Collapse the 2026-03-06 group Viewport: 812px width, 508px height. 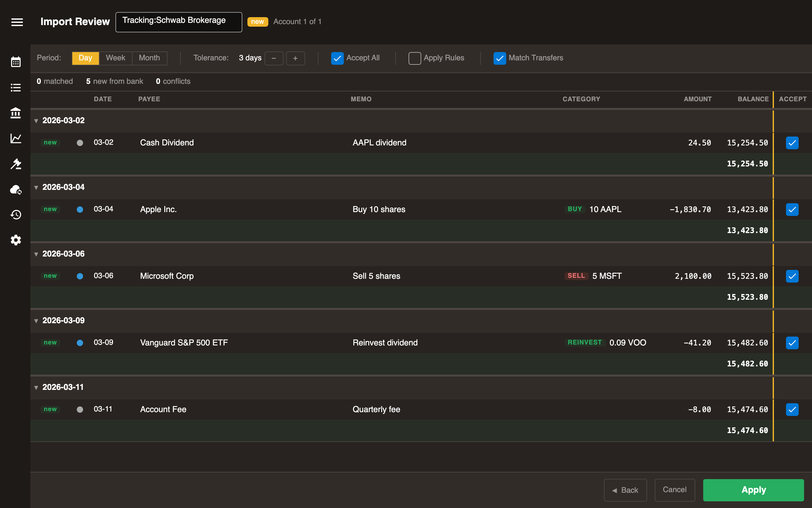(x=36, y=254)
